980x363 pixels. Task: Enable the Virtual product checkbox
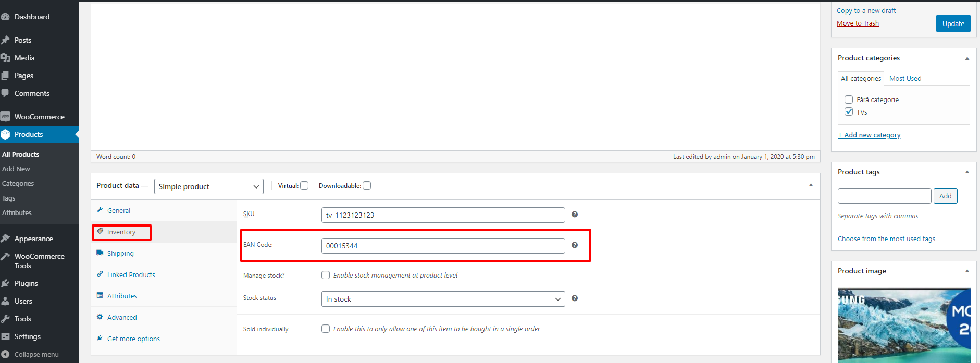click(x=304, y=185)
